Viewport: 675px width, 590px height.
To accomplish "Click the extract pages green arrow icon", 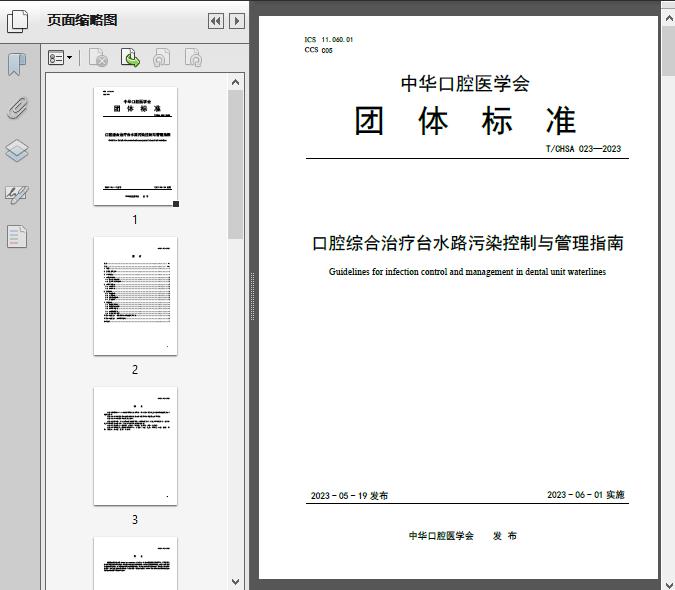I will (130, 58).
